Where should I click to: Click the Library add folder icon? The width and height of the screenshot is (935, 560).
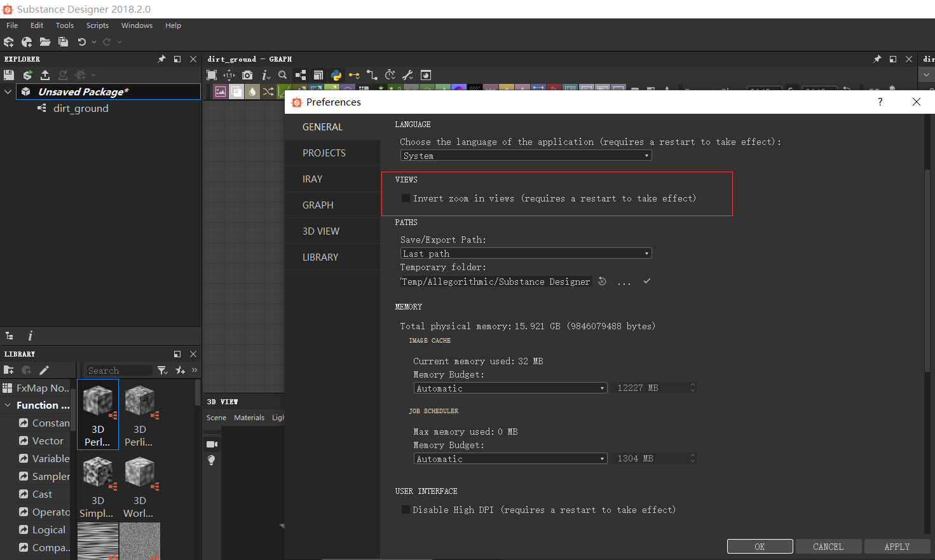(x=9, y=370)
